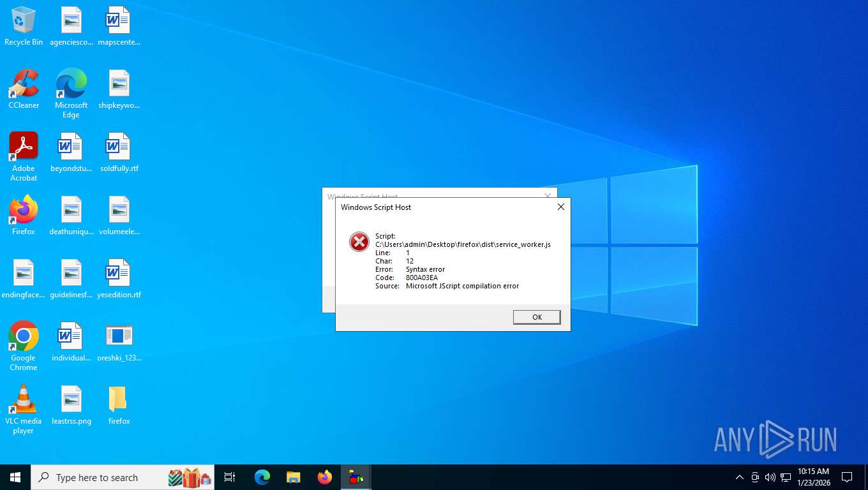Select the agenciesco image file icon
Screen dimensions: 868x490
71,27
